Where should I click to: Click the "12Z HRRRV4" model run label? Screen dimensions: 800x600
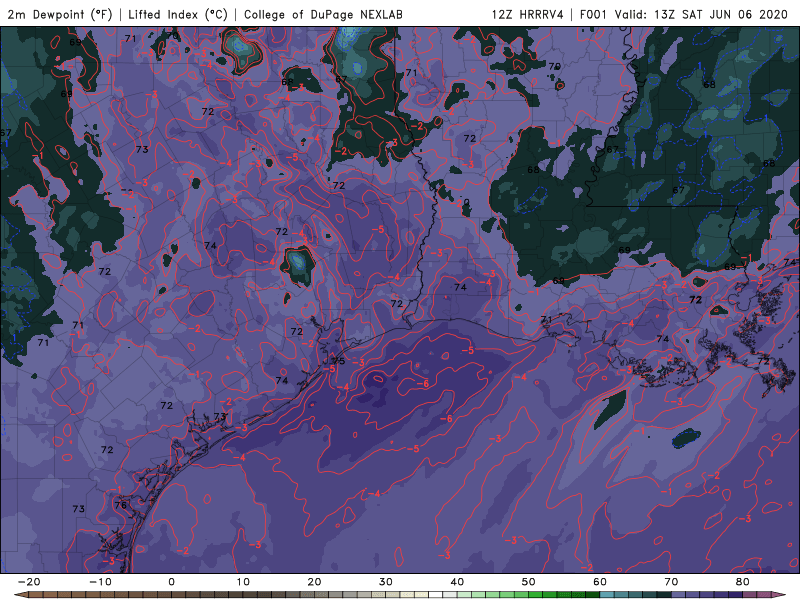point(528,14)
